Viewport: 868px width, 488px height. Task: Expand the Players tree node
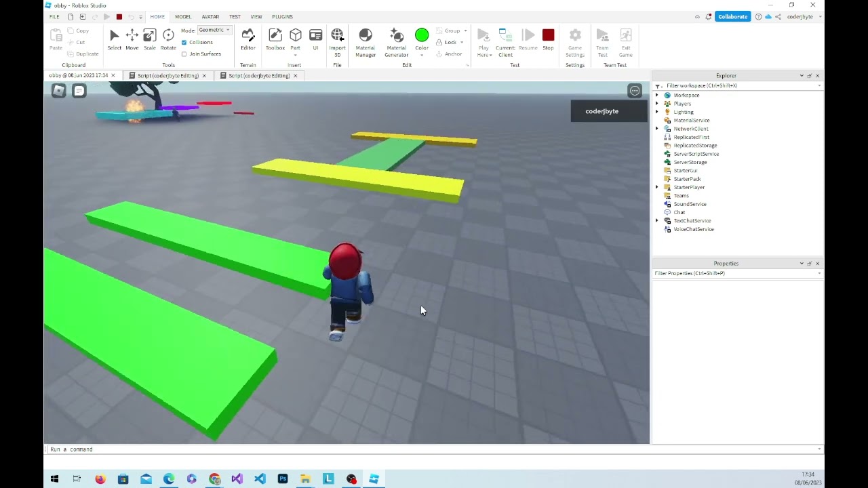[656, 104]
